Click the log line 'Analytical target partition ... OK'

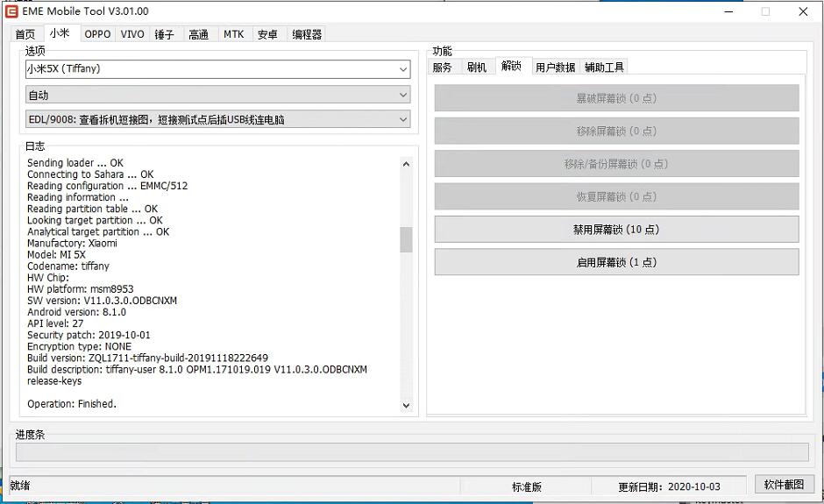click(x=98, y=231)
